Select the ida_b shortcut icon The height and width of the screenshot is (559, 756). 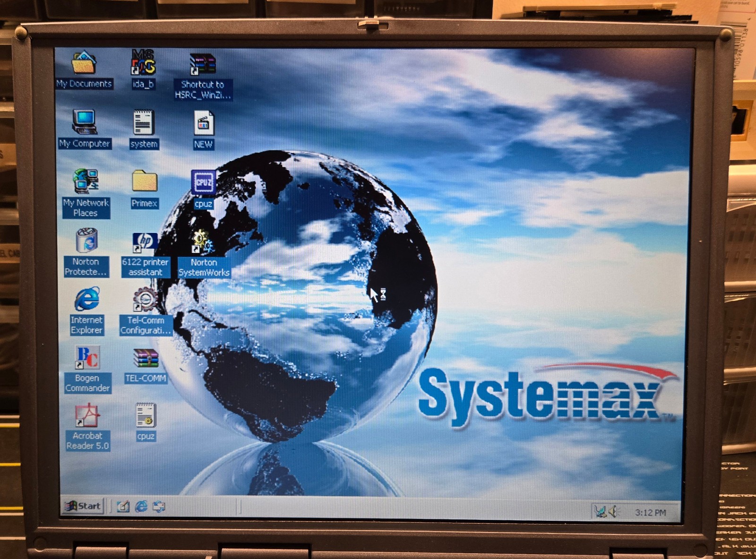143,62
